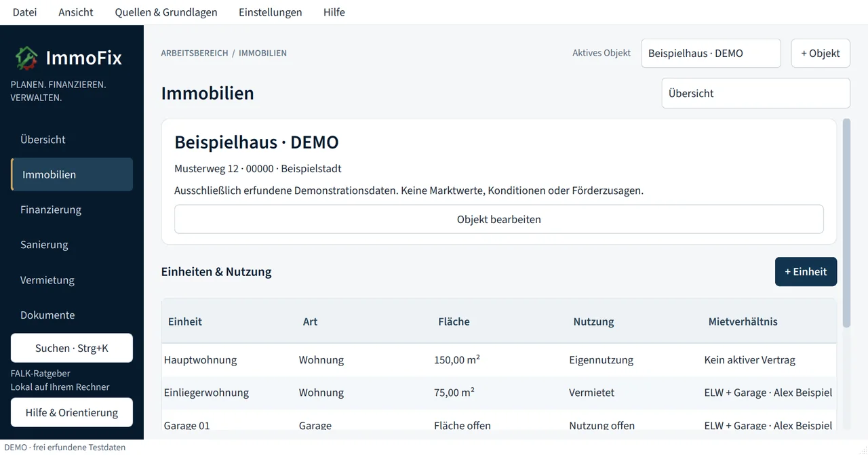
Task: Click the Wohnung type cell for Hauptwohnung
Action: pyautogui.click(x=321, y=360)
